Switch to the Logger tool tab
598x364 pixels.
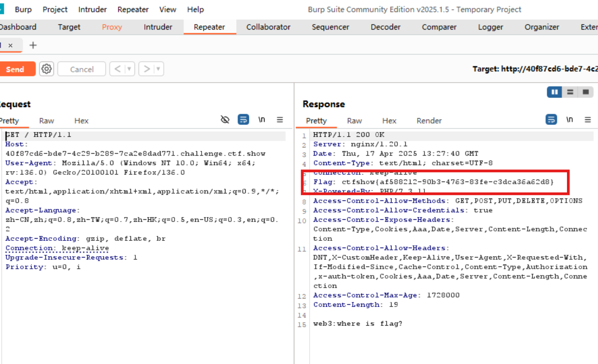tap(490, 27)
